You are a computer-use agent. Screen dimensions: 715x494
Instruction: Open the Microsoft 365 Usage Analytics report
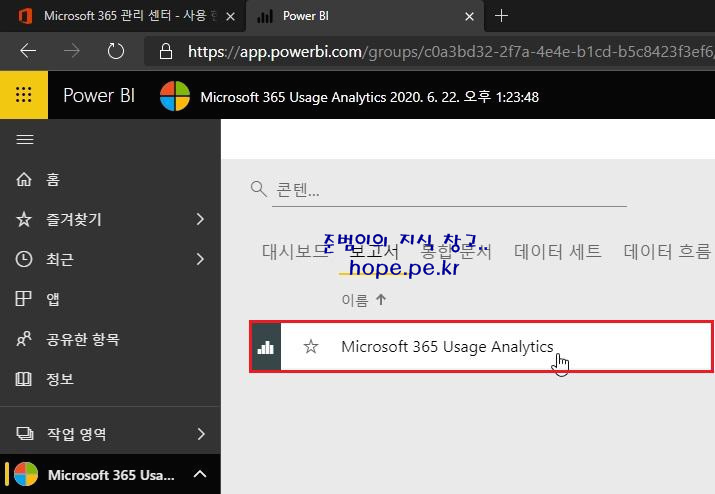(447, 347)
